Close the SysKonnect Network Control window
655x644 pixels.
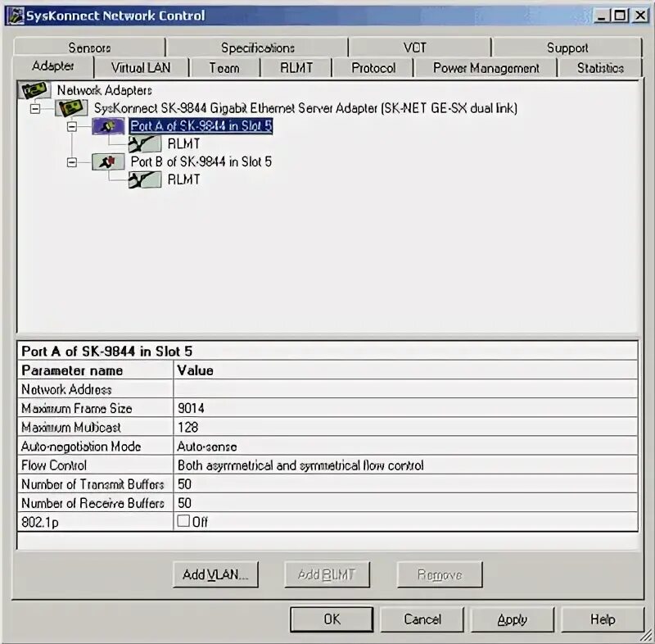(x=640, y=16)
